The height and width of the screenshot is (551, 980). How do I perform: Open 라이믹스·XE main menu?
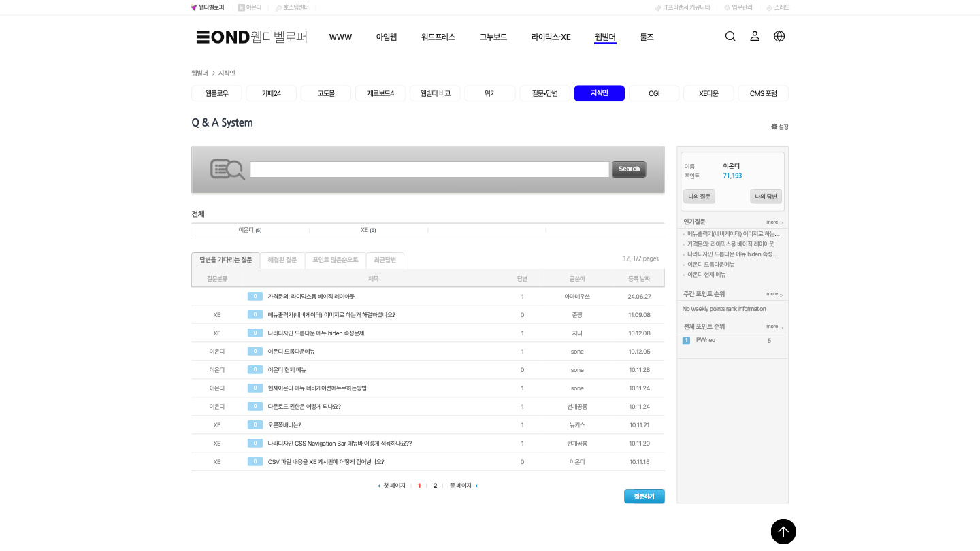[x=551, y=37]
